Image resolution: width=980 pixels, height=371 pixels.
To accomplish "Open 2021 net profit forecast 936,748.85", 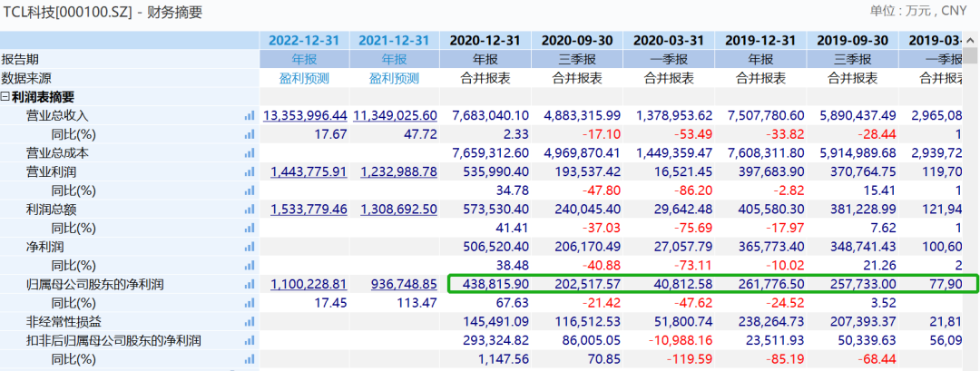I will [x=404, y=284].
